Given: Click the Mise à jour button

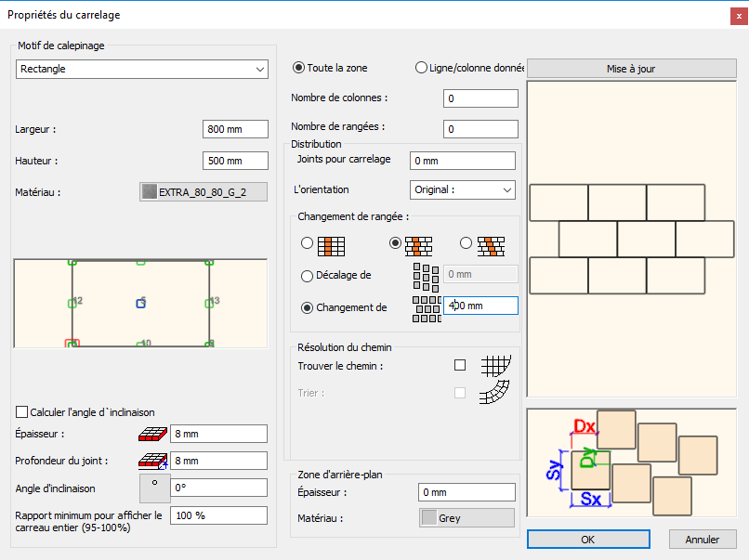Looking at the screenshot, I should [632, 69].
